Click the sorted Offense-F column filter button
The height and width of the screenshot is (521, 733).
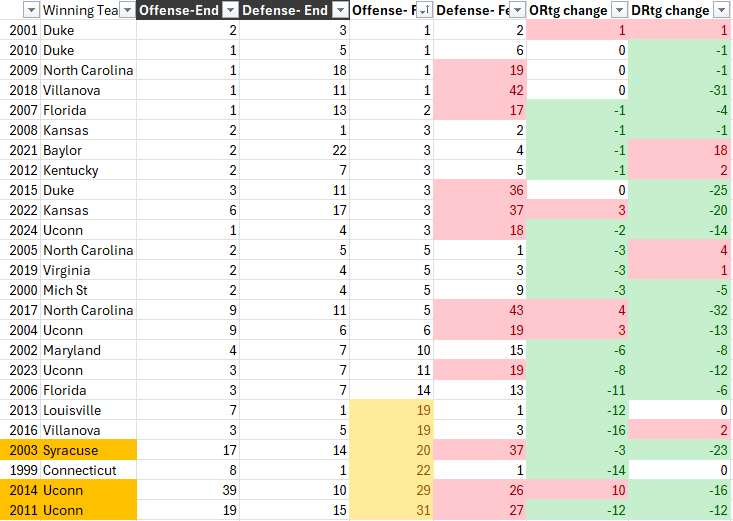[x=424, y=10]
